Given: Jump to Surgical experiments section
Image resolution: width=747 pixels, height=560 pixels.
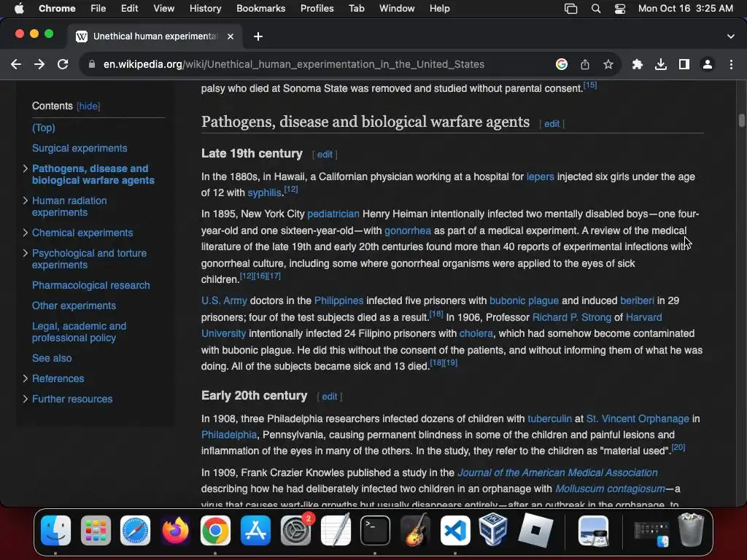Looking at the screenshot, I should (80, 148).
